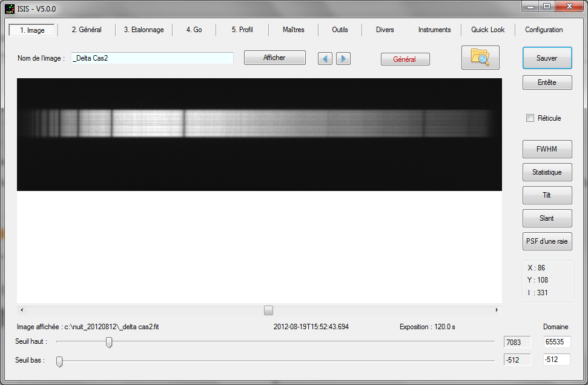The image size is (588, 385).
Task: Open the Instruments tab
Action: click(434, 30)
